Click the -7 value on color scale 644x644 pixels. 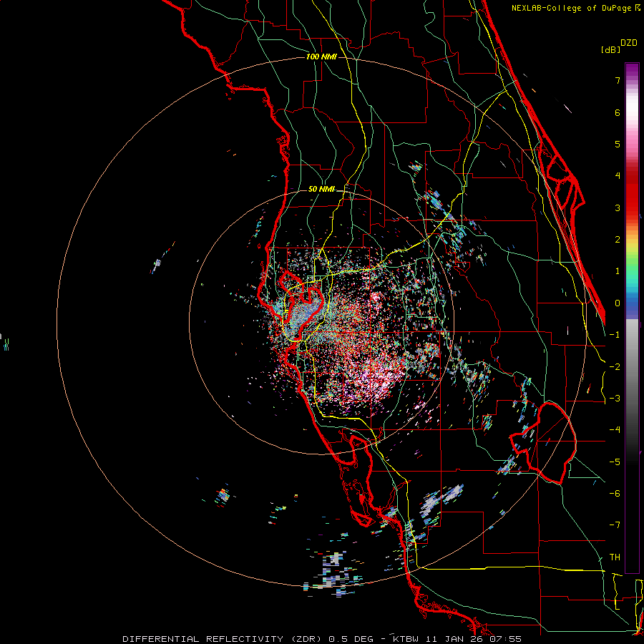pyautogui.click(x=615, y=525)
